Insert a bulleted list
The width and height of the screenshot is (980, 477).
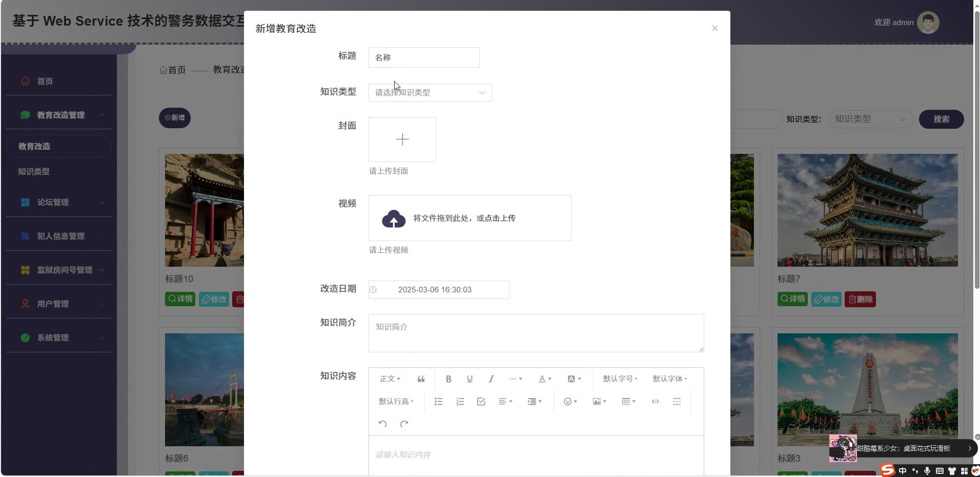438,402
